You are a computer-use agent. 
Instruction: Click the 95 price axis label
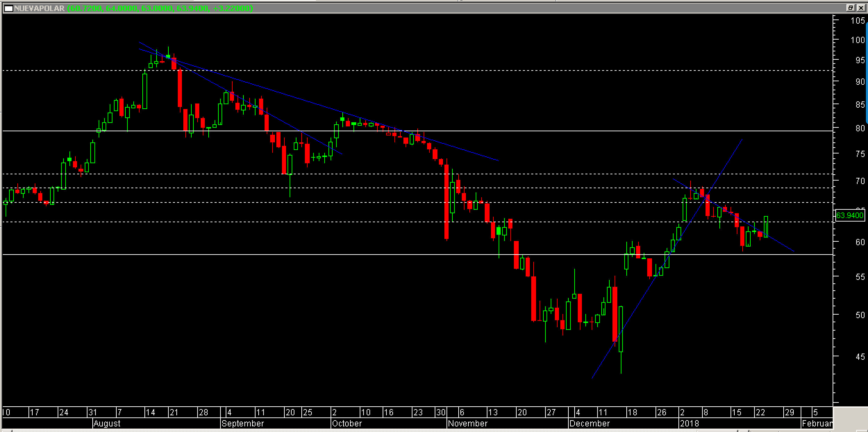860,60
